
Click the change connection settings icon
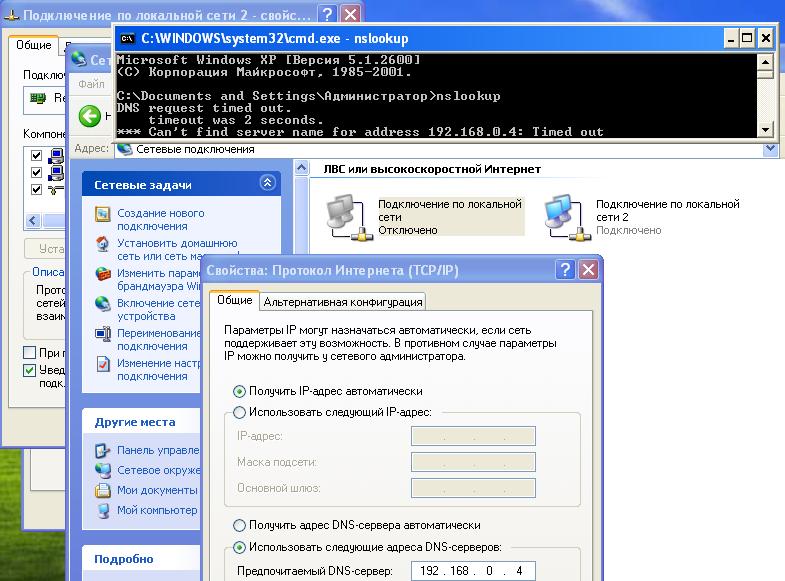[x=103, y=364]
